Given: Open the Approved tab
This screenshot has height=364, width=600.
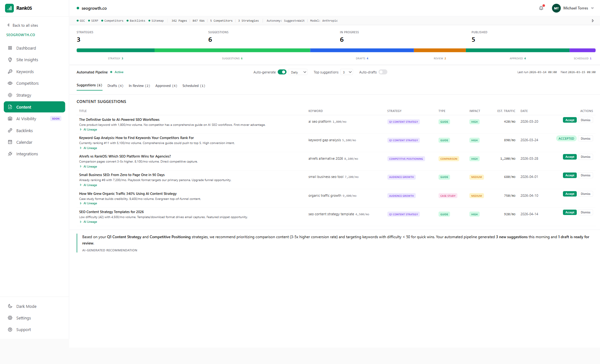Looking at the screenshot, I should 166,85.
